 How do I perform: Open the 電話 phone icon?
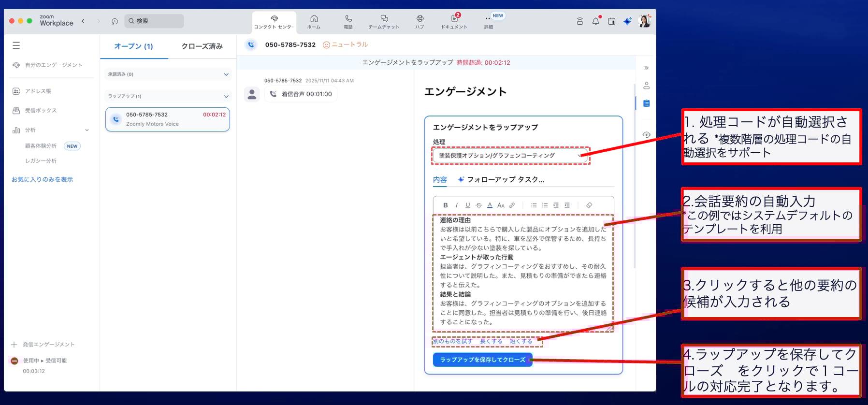click(x=348, y=21)
